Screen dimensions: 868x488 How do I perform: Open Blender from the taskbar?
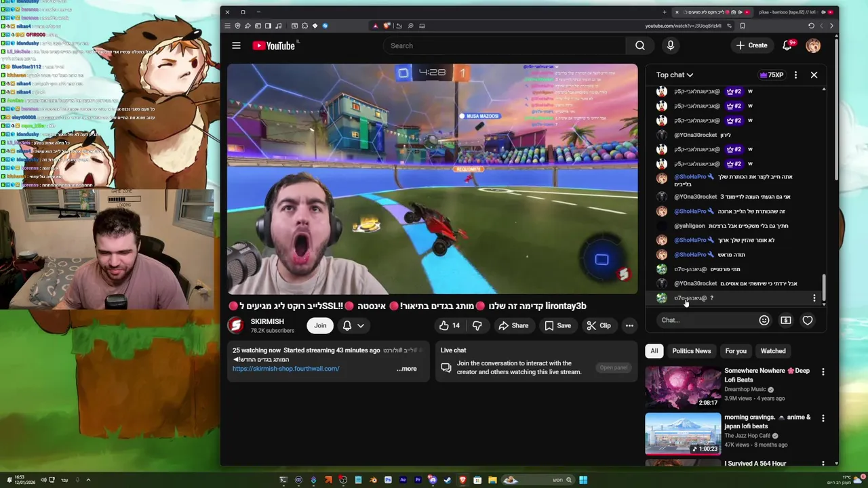click(x=373, y=480)
